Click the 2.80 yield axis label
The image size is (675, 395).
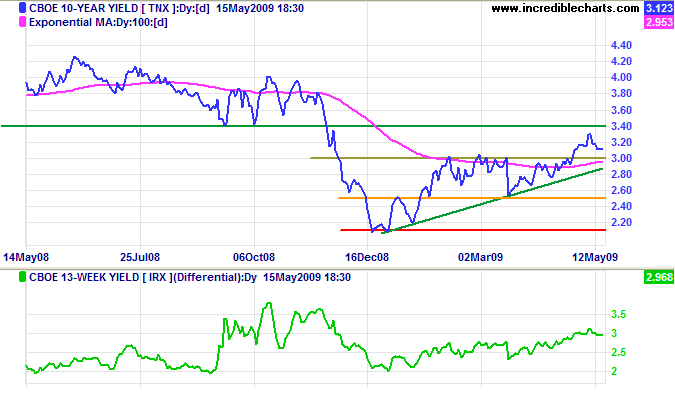(x=621, y=174)
